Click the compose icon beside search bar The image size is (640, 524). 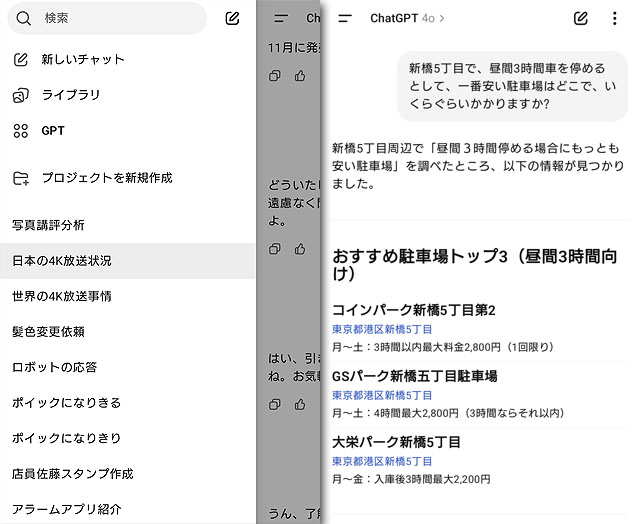tap(232, 18)
